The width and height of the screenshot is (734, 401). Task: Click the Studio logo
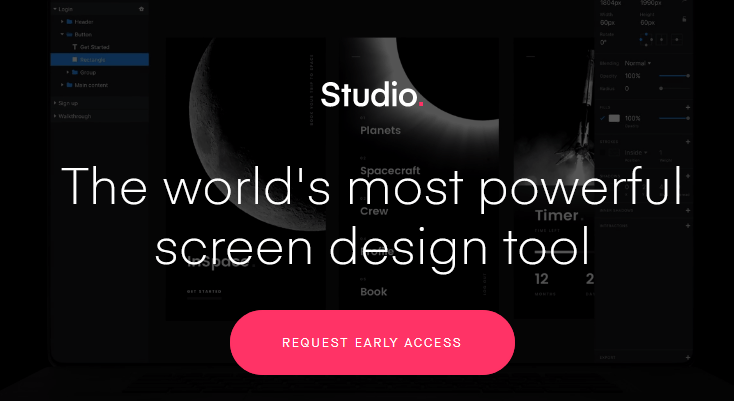pyautogui.click(x=372, y=95)
